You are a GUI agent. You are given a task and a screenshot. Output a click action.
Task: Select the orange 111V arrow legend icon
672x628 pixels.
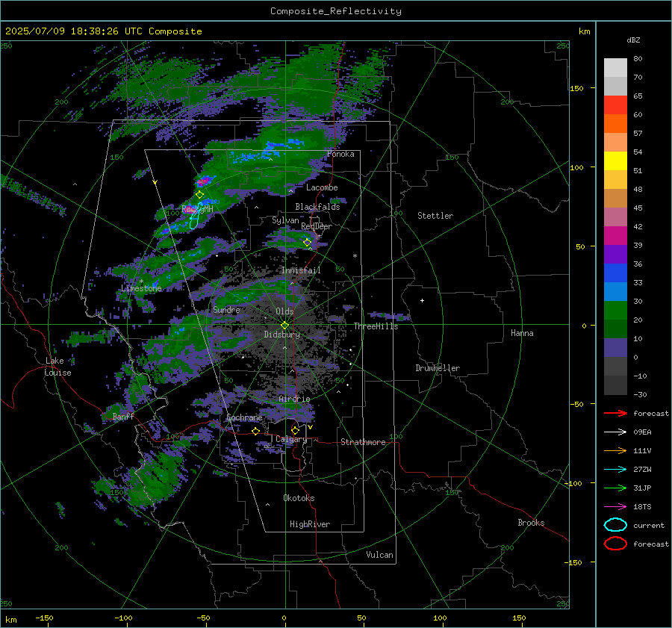(615, 450)
